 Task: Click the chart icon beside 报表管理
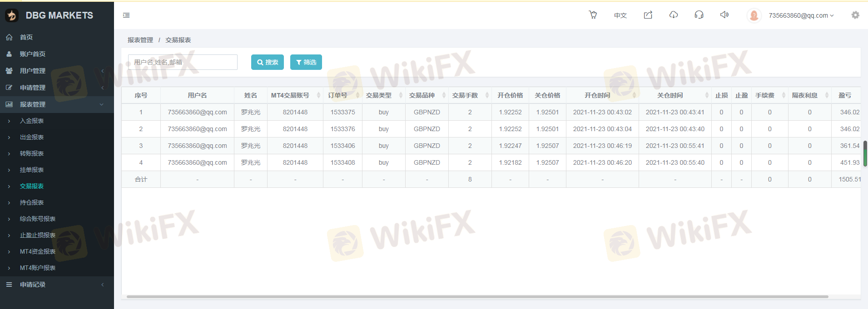click(9, 104)
